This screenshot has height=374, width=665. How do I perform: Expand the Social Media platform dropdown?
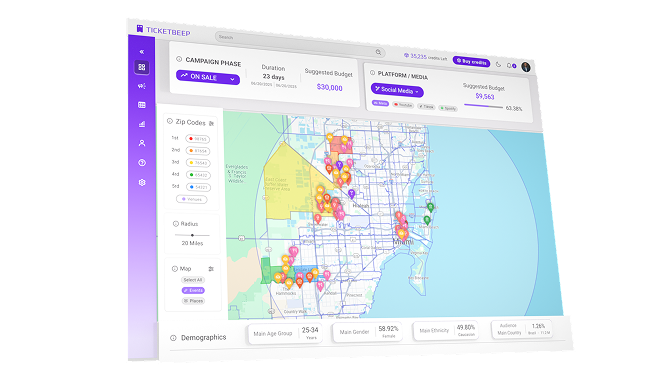coord(397,90)
